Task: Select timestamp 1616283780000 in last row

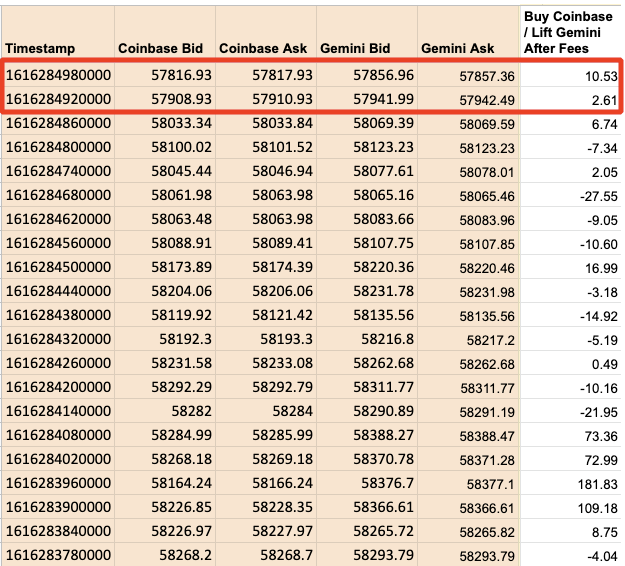Action: [58, 555]
